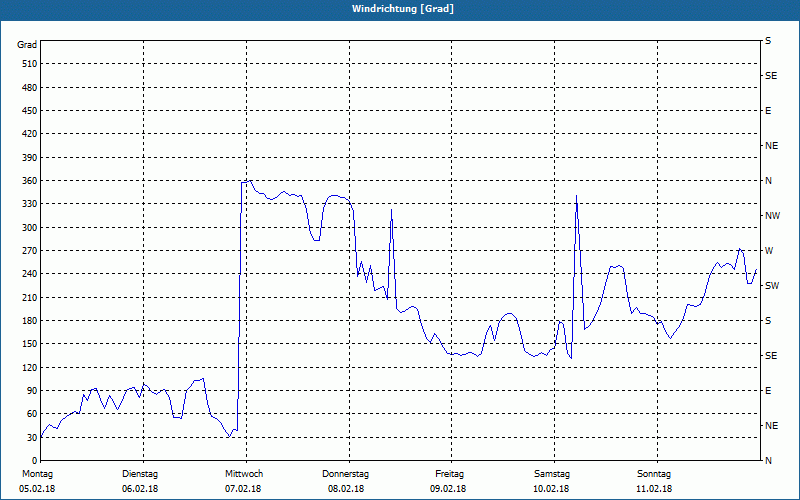Click the 360 degree axis label
This screenshot has width=800, height=500.
tap(30, 181)
